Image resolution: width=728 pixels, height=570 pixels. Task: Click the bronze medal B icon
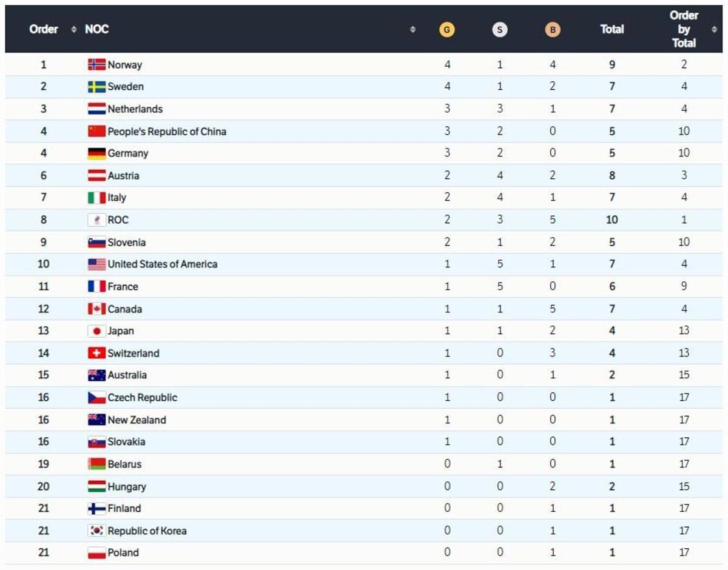click(552, 29)
